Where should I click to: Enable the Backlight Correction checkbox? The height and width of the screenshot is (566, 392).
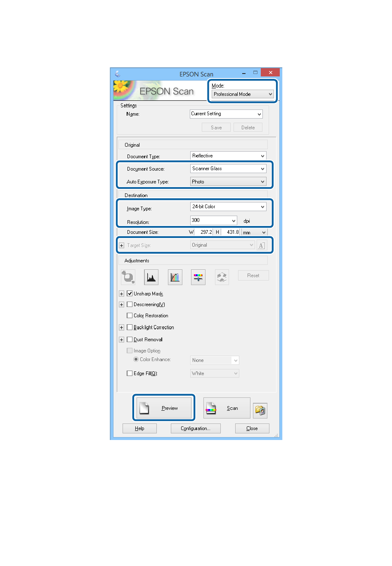[130, 327]
